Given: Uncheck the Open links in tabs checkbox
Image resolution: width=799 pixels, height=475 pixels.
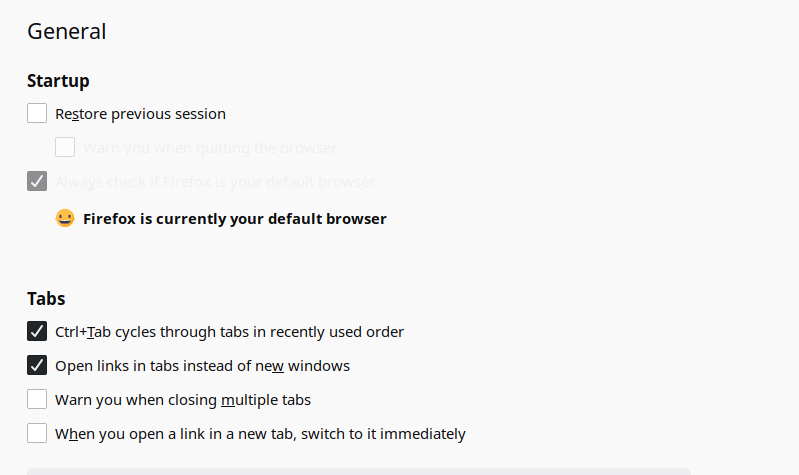Looking at the screenshot, I should pos(37,365).
